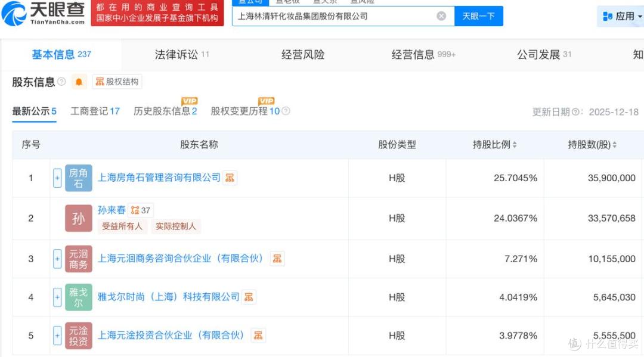The width and height of the screenshot is (644, 357).
Task: Click equity chart icon beside 上海房角石管理咨询有限公司
Action: pos(230,178)
